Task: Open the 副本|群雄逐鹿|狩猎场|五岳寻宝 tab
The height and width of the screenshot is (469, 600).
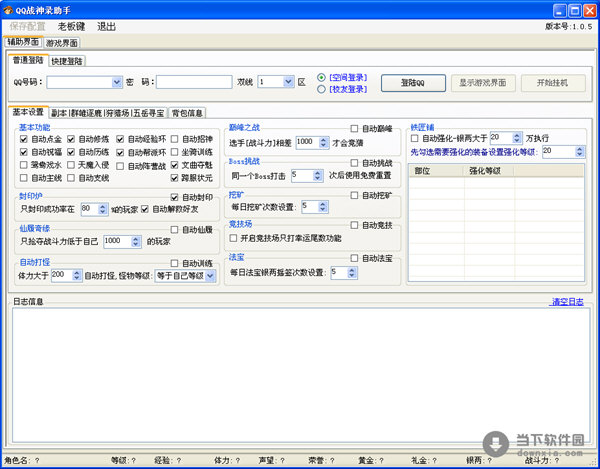Action: point(108,113)
